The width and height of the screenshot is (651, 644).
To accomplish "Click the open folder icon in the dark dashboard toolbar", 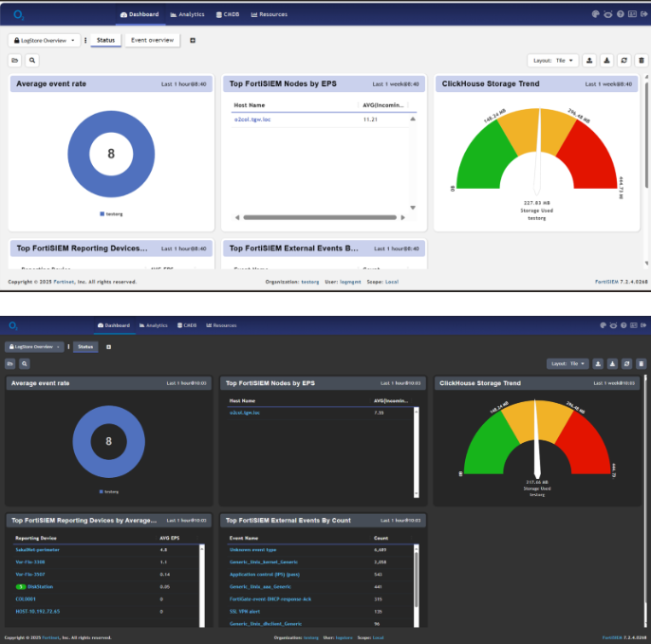I will [9, 364].
